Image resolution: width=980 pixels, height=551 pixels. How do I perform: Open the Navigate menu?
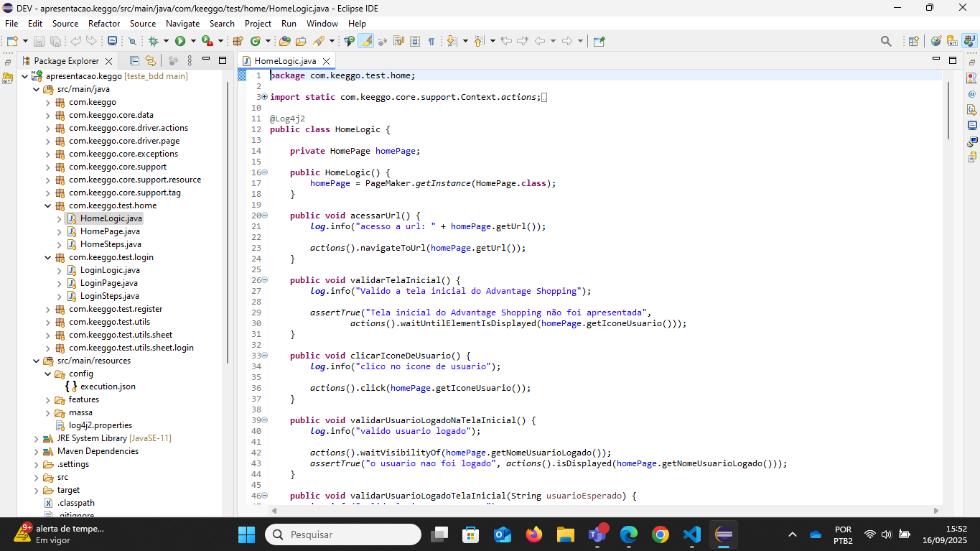pyautogui.click(x=182, y=24)
